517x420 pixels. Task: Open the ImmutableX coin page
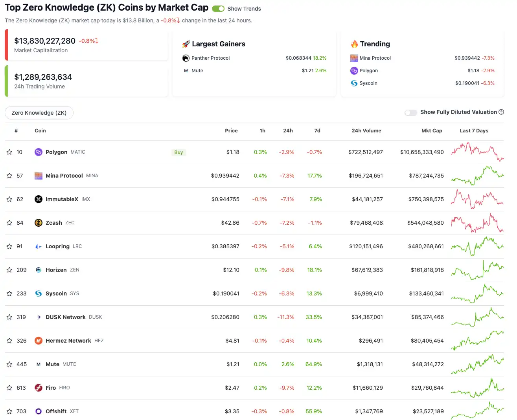(x=62, y=199)
